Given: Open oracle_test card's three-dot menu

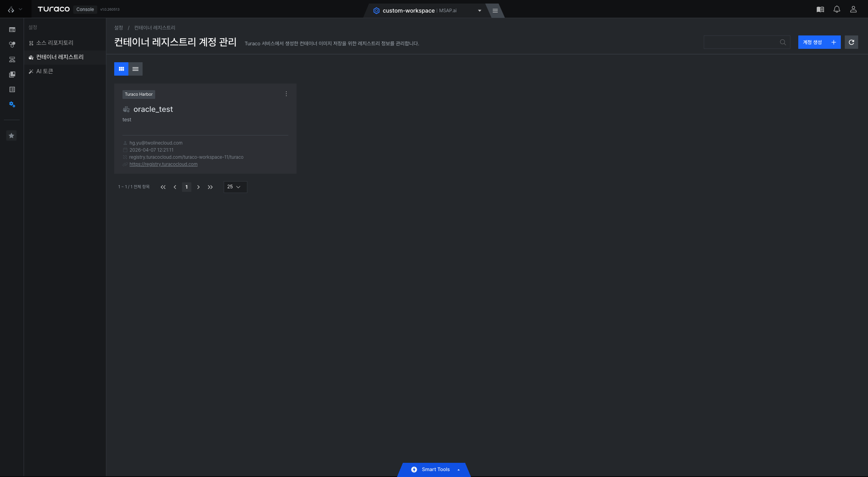Looking at the screenshot, I should [286, 94].
